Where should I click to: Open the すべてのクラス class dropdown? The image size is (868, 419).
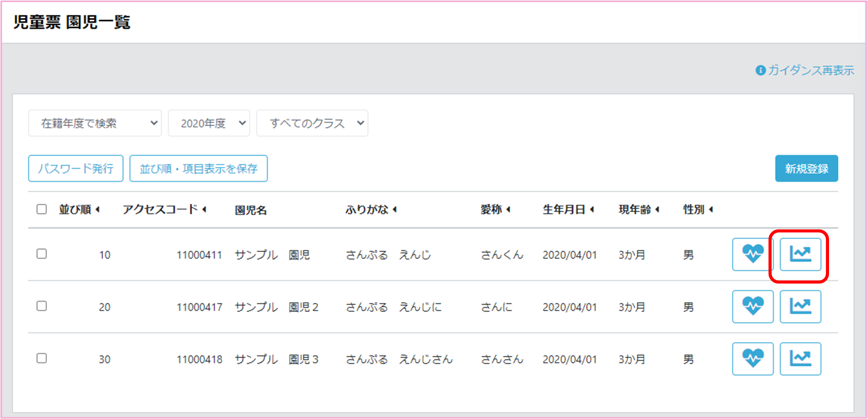pos(312,123)
